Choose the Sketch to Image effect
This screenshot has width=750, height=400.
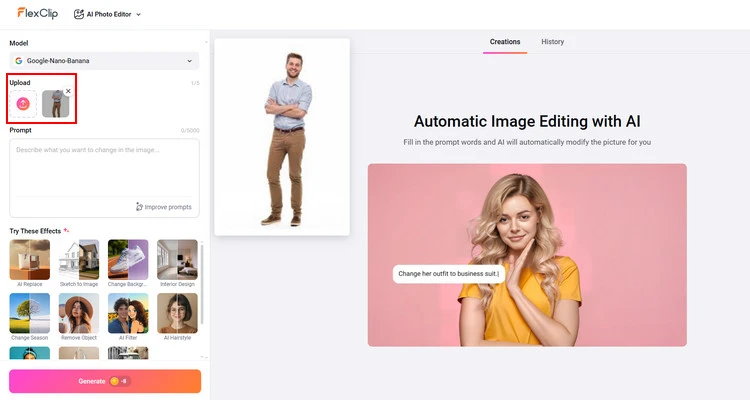coord(79,263)
